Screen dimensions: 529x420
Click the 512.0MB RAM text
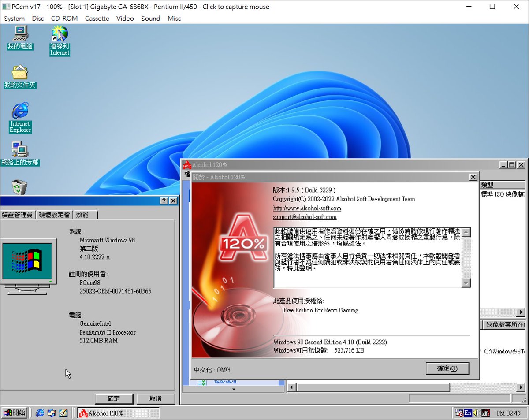pyautogui.click(x=99, y=341)
